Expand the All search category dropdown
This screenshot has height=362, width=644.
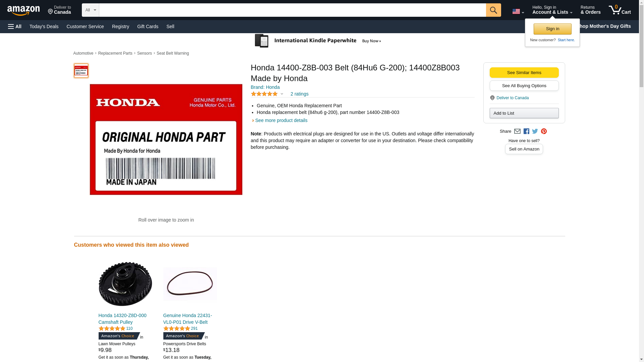(90, 10)
